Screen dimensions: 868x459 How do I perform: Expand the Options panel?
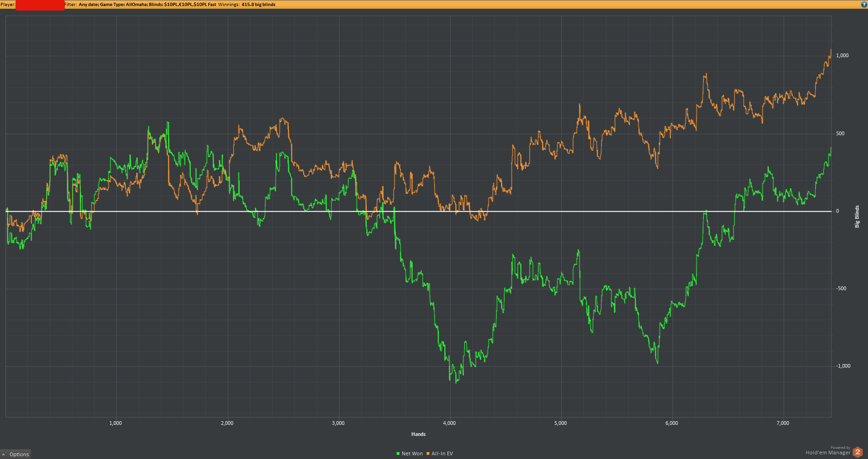16,454
